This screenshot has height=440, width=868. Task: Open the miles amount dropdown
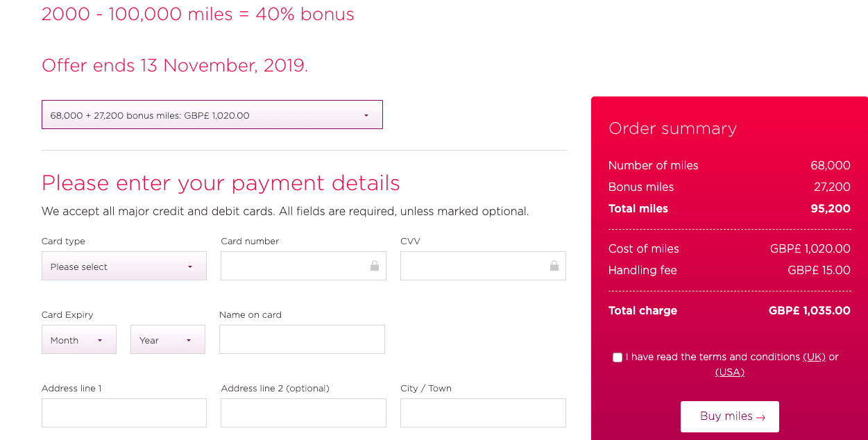[212, 115]
